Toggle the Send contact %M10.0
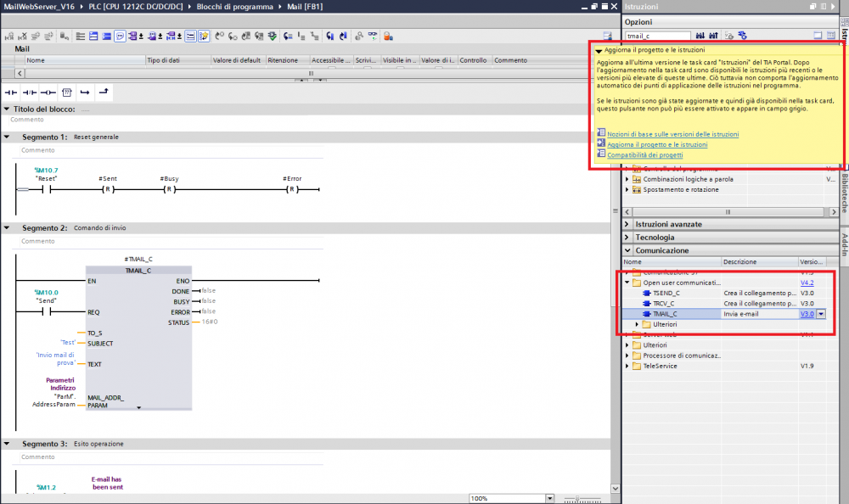 (48, 311)
